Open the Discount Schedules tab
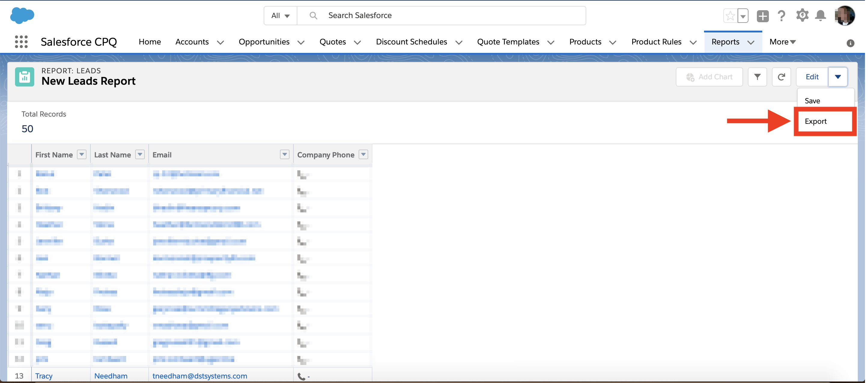868x383 pixels. click(411, 42)
